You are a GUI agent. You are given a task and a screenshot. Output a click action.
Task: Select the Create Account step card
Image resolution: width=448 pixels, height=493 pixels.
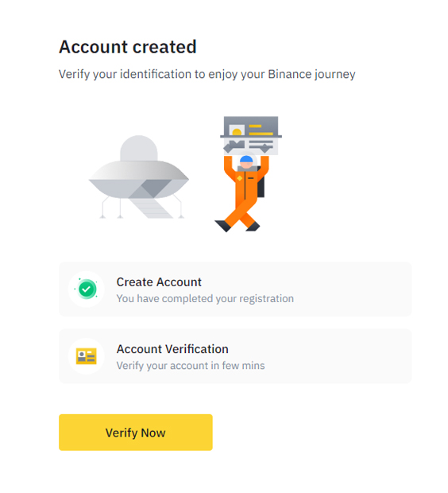pos(235,289)
